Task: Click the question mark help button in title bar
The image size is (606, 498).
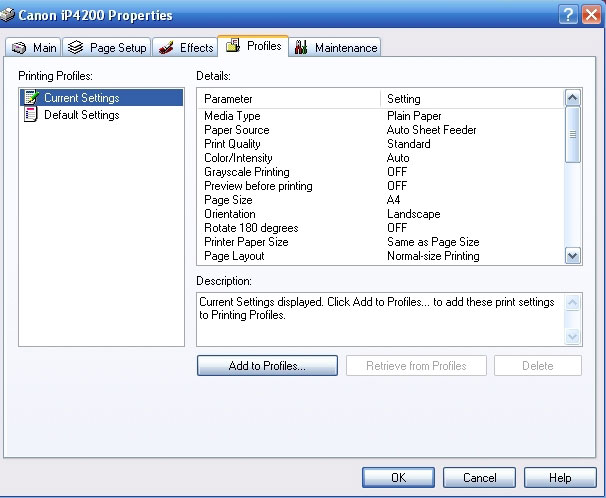Action: (x=568, y=15)
